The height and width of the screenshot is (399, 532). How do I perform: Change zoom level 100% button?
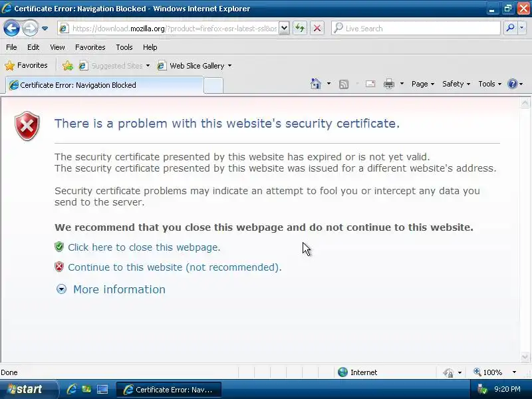(488, 372)
